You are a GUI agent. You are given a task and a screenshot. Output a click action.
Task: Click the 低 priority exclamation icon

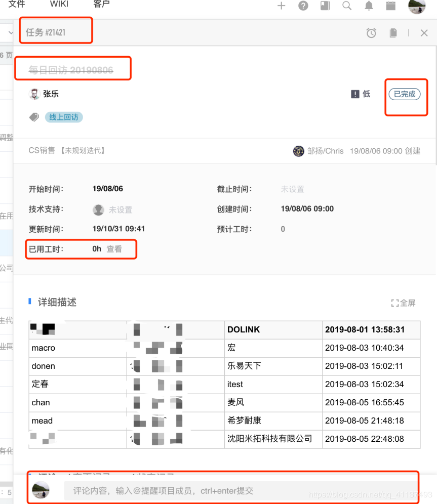[x=354, y=94]
